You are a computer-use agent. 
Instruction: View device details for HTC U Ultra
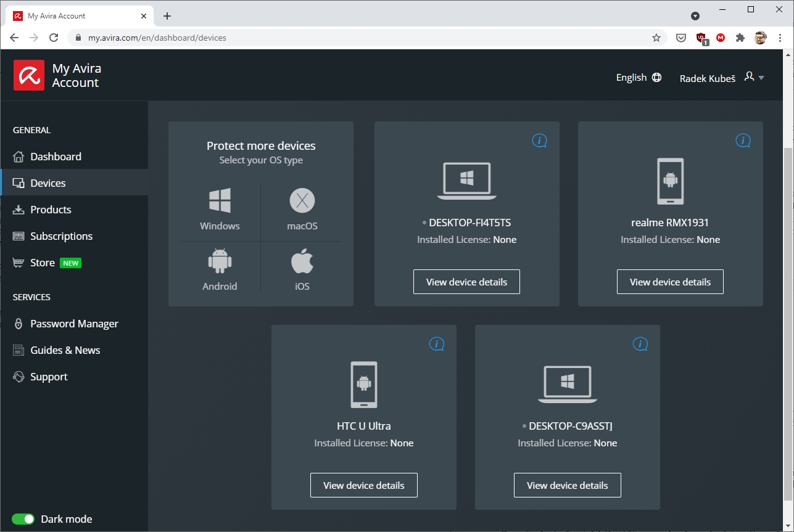pyautogui.click(x=364, y=485)
